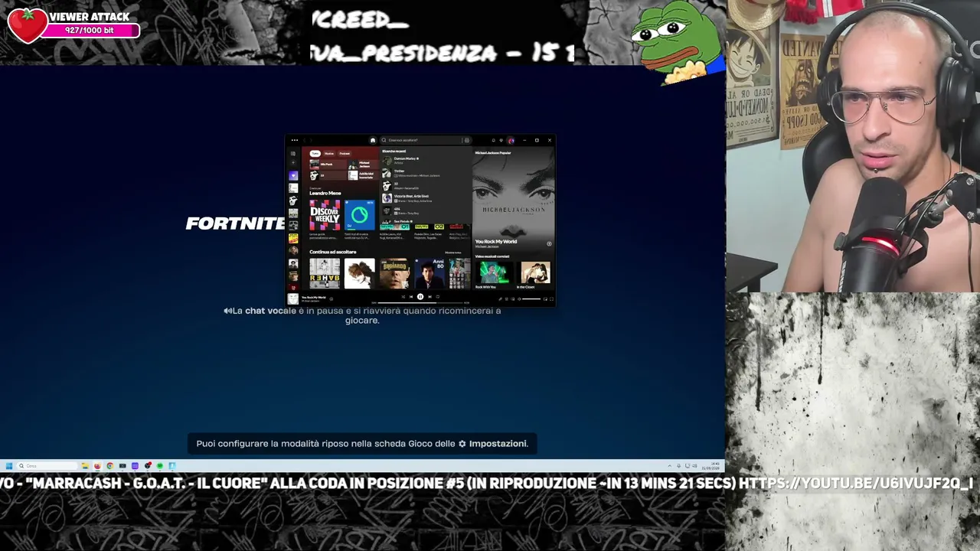This screenshot has height=551, width=980.
Task: Select 404 in recent searches
Action: pyautogui.click(x=425, y=210)
